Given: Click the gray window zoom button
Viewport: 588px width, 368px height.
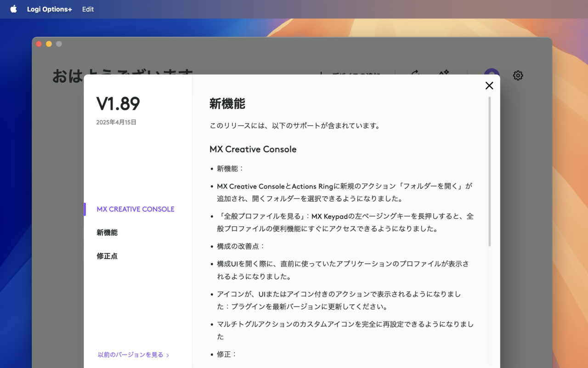Looking at the screenshot, I should click(x=59, y=44).
